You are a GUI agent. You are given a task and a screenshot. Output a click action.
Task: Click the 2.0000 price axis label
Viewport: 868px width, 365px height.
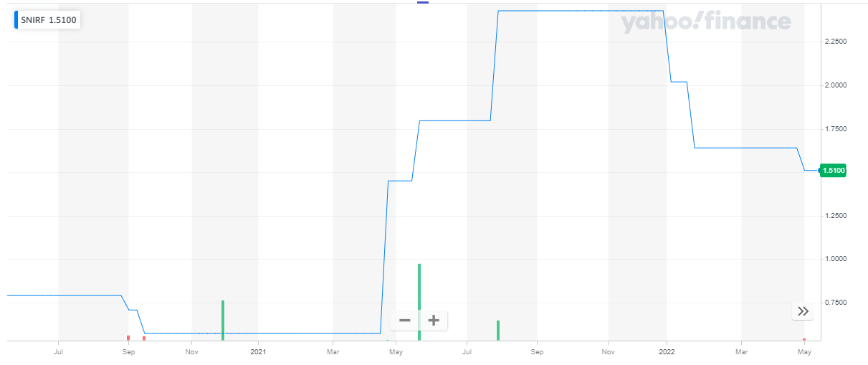[836, 85]
